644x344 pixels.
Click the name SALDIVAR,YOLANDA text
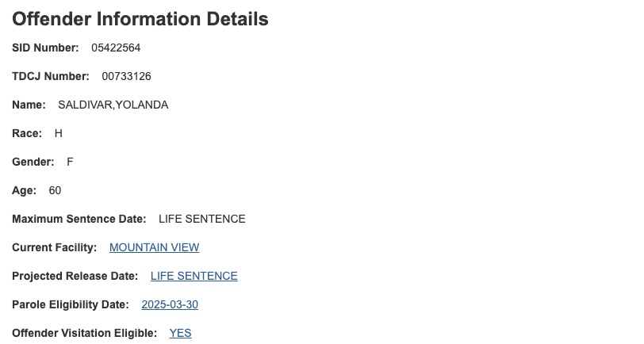click(113, 105)
